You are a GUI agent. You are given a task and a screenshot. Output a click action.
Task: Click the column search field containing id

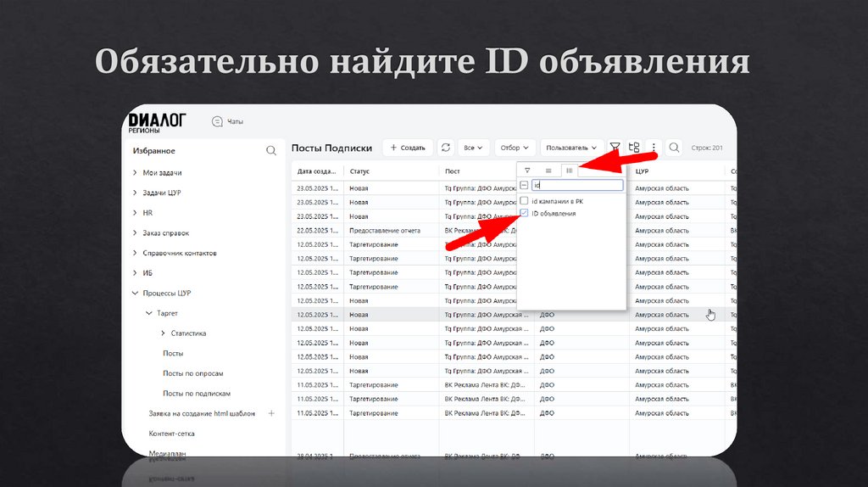coord(576,185)
